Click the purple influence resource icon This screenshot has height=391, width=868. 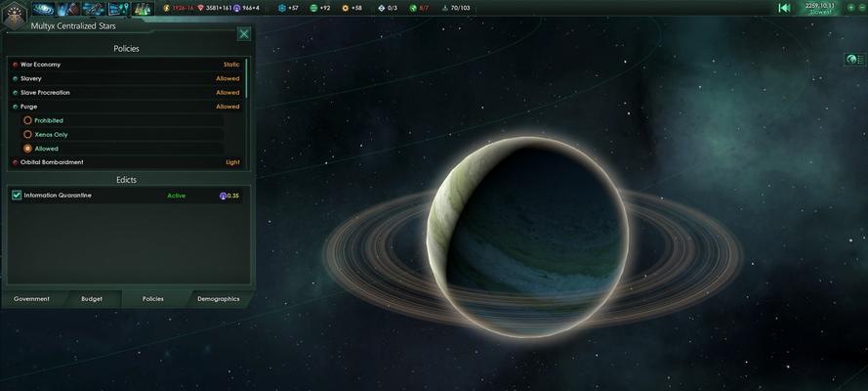tap(237, 8)
